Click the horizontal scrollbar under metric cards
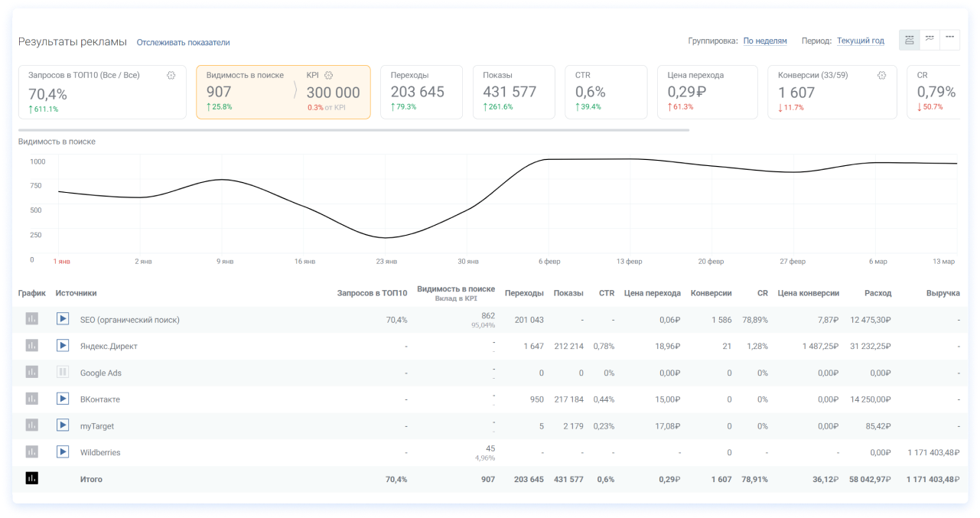980x518 pixels. point(353,130)
